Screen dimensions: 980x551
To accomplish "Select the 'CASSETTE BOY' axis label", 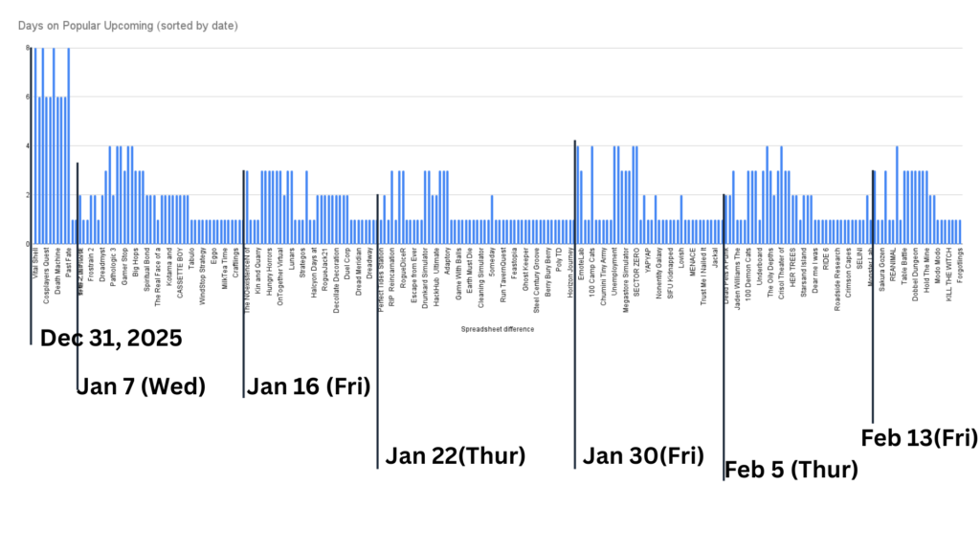I will point(181,272).
